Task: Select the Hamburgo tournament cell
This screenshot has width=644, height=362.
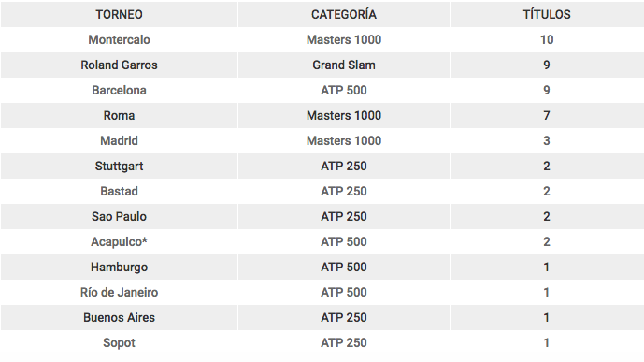Action: click(x=119, y=268)
